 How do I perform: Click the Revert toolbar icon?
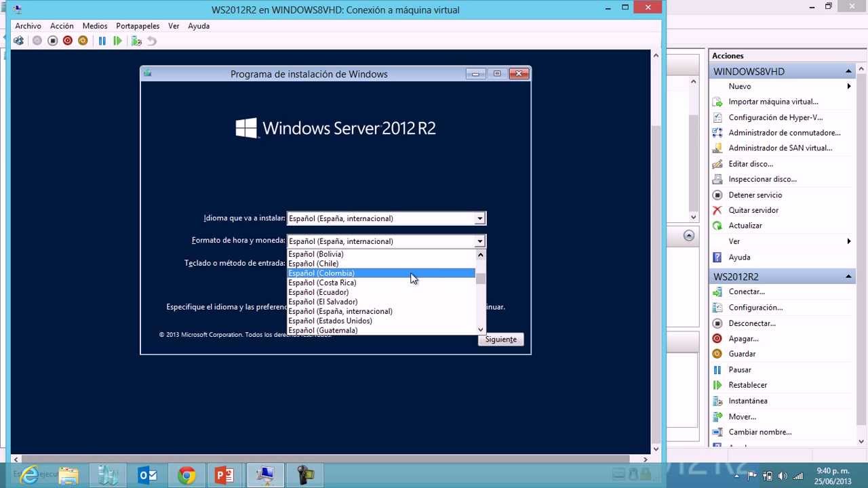[x=152, y=41]
